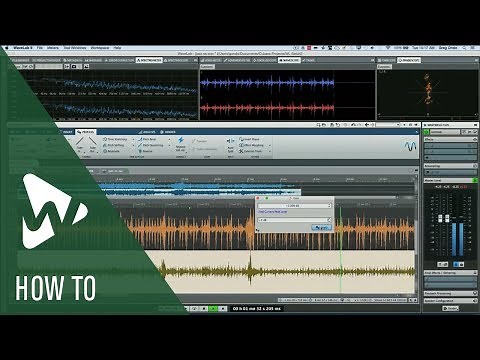Image resolution: width=480 pixels, height=360 pixels.
Task: Choose Pitch Bend in the ribbon
Action: point(147,139)
